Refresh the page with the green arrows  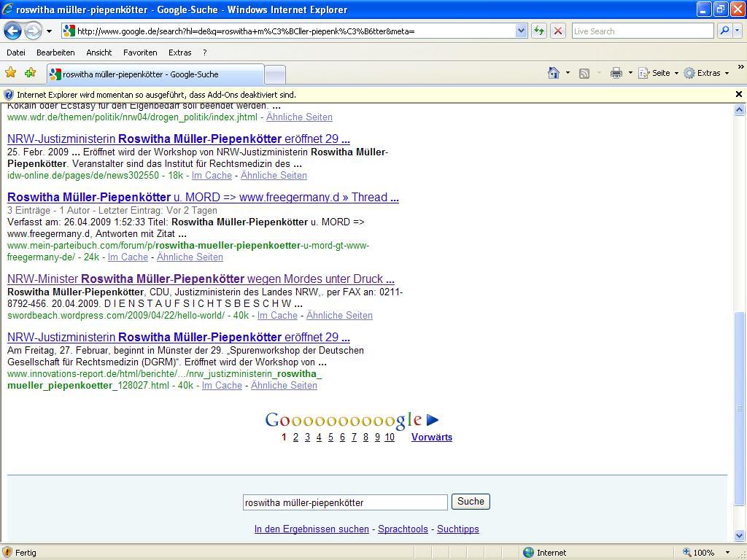[539, 31]
